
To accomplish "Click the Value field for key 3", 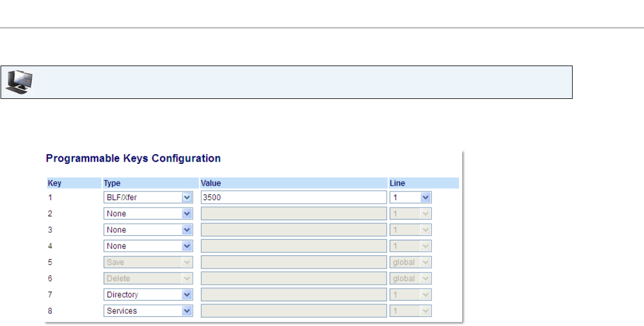I will (294, 229).
